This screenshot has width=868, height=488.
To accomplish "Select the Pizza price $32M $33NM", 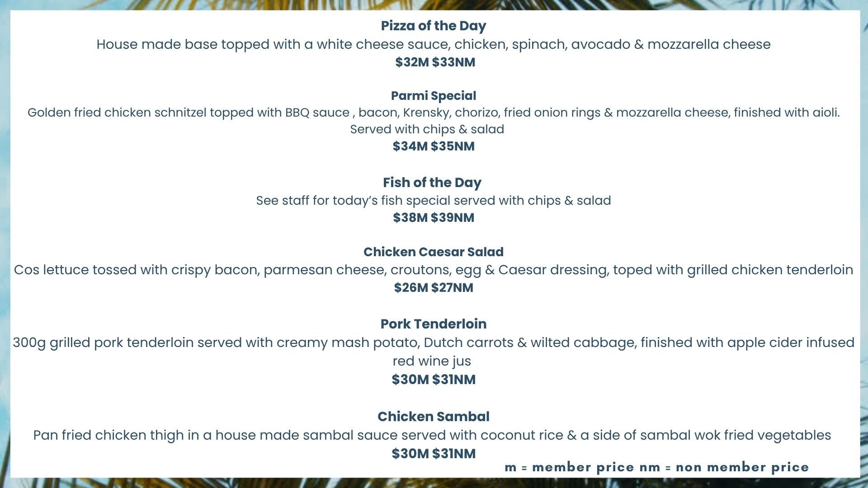I will (435, 62).
